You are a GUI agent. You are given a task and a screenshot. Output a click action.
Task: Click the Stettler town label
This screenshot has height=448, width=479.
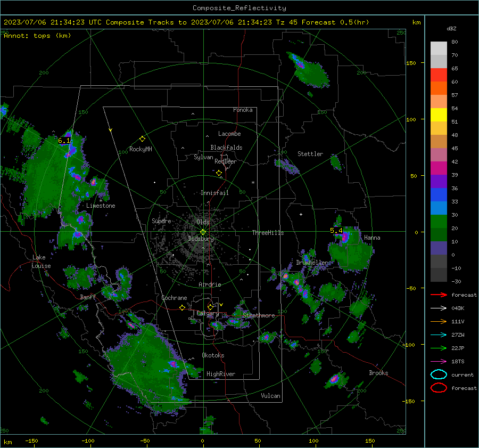coord(310,154)
